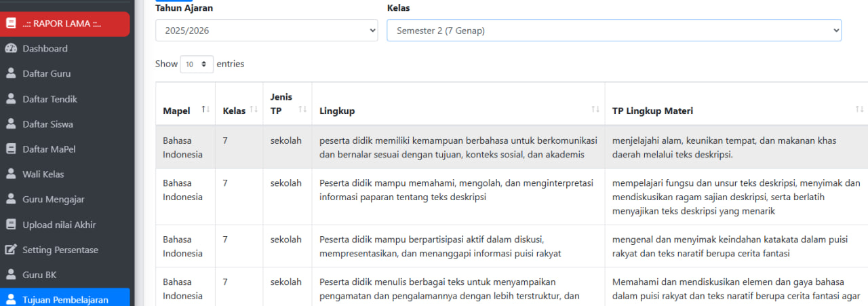Sort table by Jenis TP column arrows
Viewport: 868px width, 306px height.
(302, 110)
